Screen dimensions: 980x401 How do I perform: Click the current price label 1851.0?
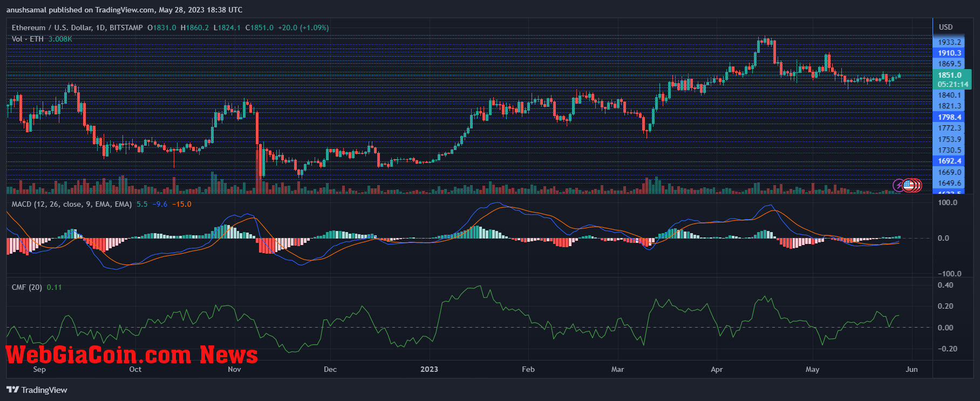(x=949, y=75)
